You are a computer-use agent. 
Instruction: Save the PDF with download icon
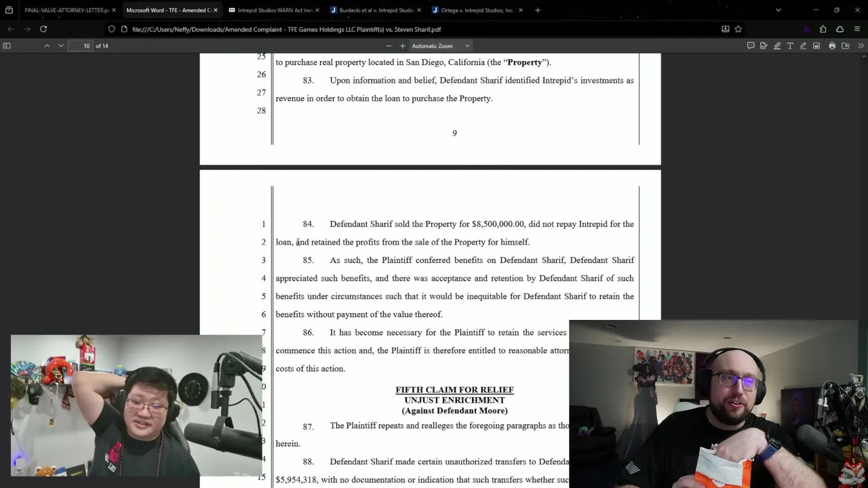(845, 46)
